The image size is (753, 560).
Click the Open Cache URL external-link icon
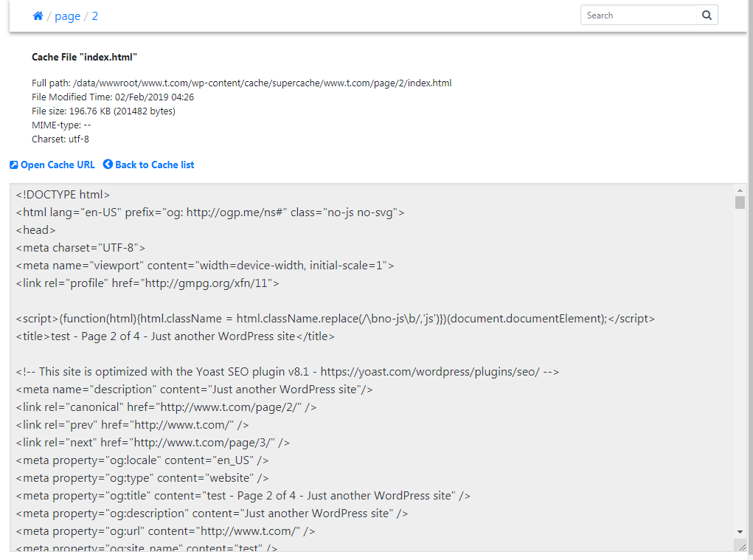pos(14,165)
